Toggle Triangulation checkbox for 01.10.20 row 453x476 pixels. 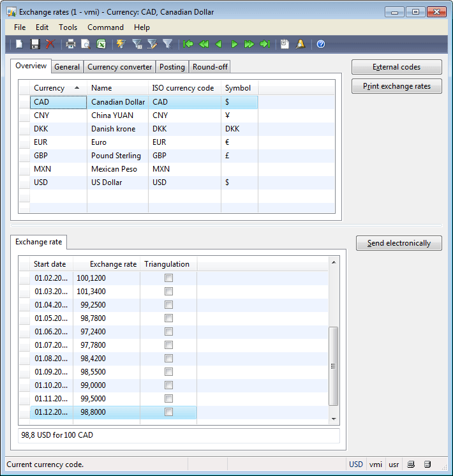(168, 385)
